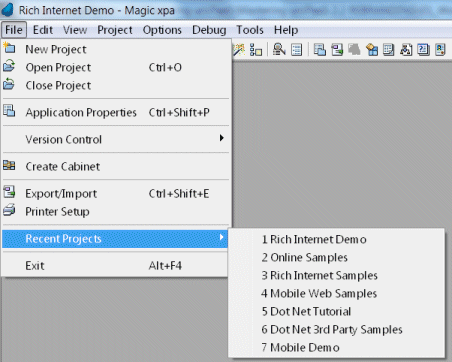Screen dimensions: 452x362
Task: Click the question-mark help toolbar icon
Action: [423, 50]
